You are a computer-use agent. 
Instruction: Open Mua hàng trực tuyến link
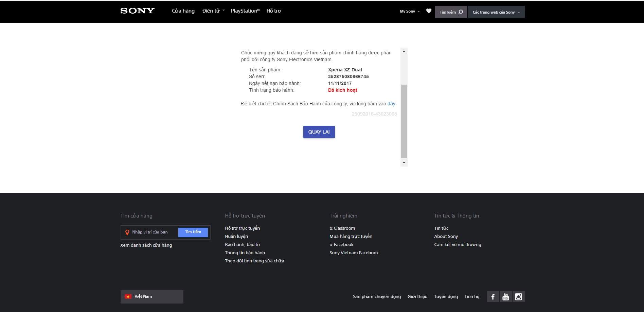click(x=351, y=236)
